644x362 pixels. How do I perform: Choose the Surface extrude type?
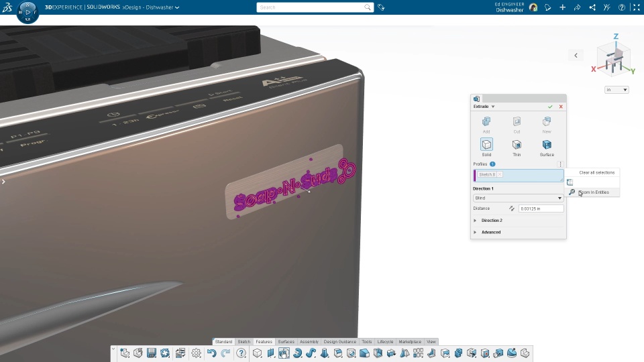pos(547,147)
